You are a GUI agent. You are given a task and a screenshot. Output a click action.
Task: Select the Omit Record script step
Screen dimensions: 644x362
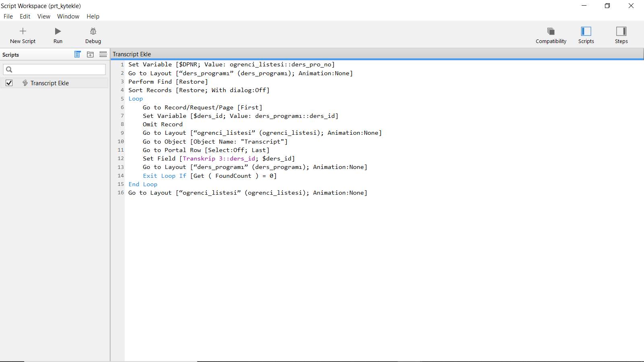coord(163,124)
